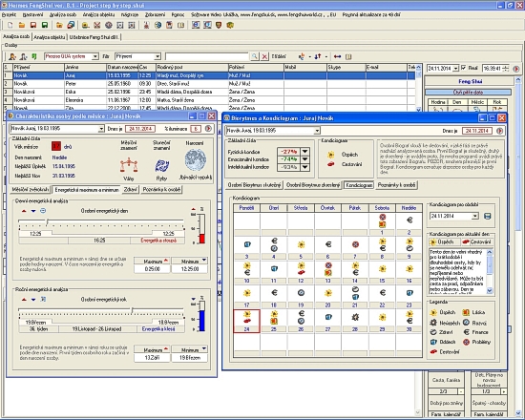525x420 pixels.
Task: Click the clock icon in Denní energetická analýza
Action: pyautogui.click(x=43, y=211)
